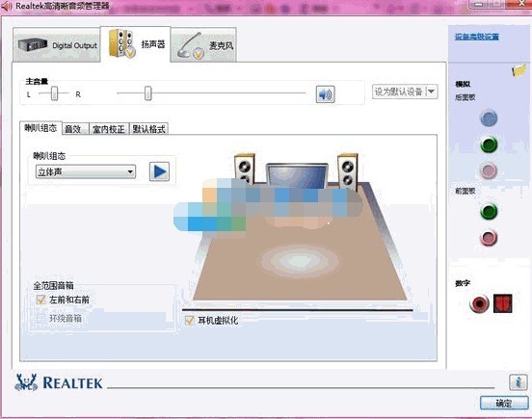Switch to the 音效 sub-tab
Image resolution: width=532 pixels, height=419 pixels.
75,129
